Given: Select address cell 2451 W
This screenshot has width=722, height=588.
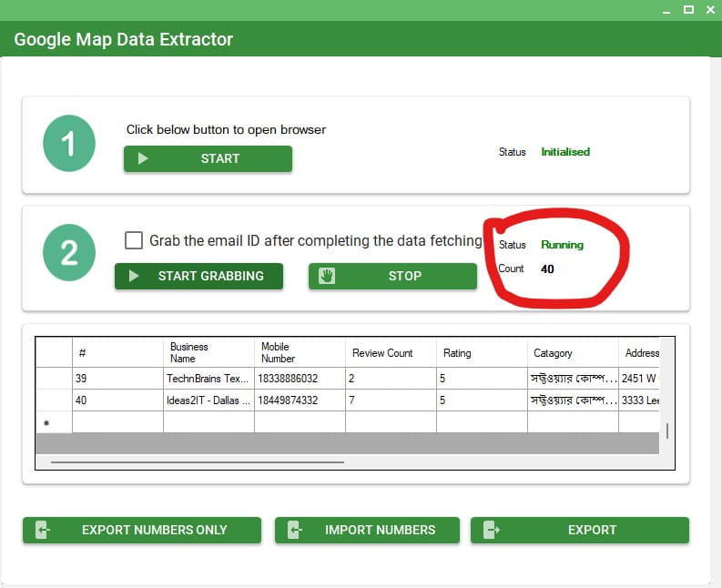Looking at the screenshot, I should 639,379.
